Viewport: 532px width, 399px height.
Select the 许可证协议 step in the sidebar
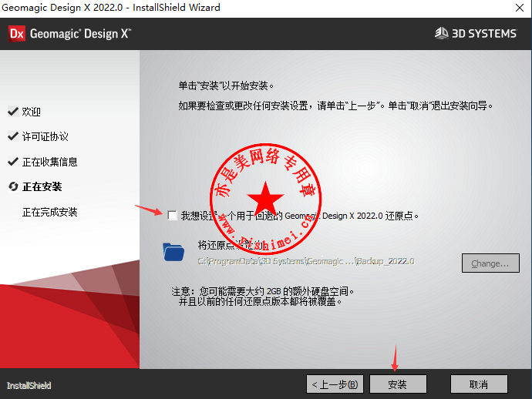[x=45, y=136]
